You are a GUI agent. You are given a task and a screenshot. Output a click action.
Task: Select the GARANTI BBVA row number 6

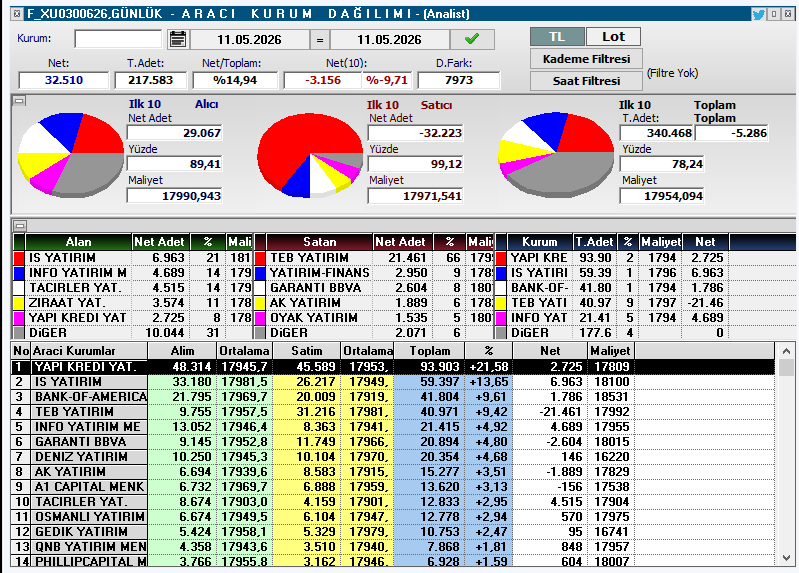pos(392,441)
